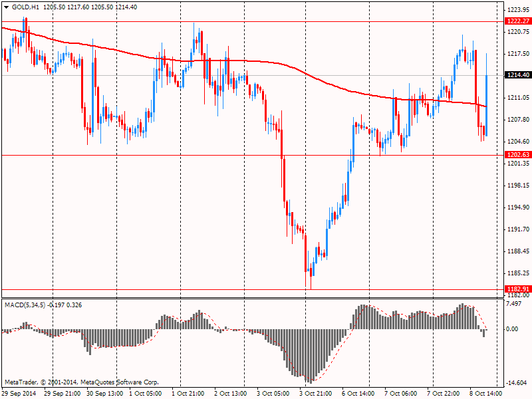The image size is (532, 399).
Task: Click the MACD(5,34,5) indicator label
Action: point(25,305)
